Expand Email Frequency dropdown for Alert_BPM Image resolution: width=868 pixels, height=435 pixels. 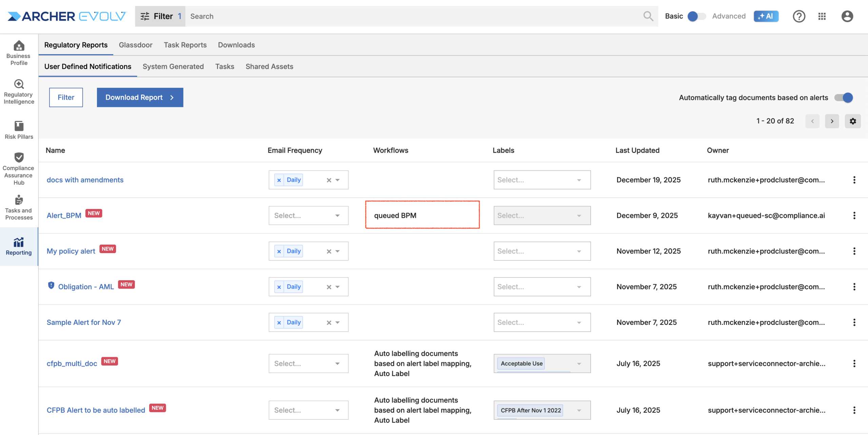point(337,215)
